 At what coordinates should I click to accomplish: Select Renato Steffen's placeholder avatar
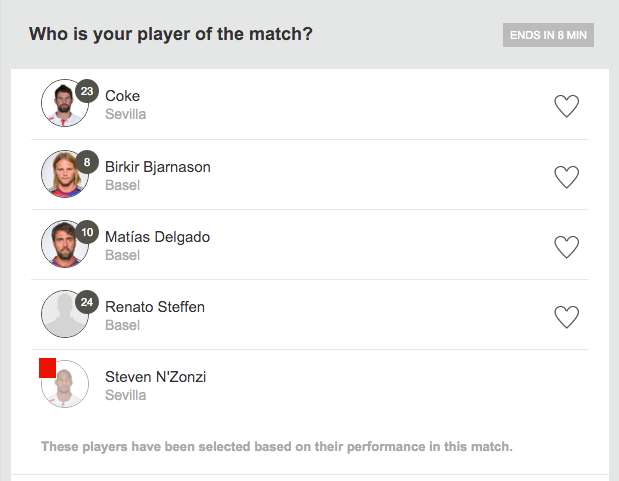click(x=65, y=314)
